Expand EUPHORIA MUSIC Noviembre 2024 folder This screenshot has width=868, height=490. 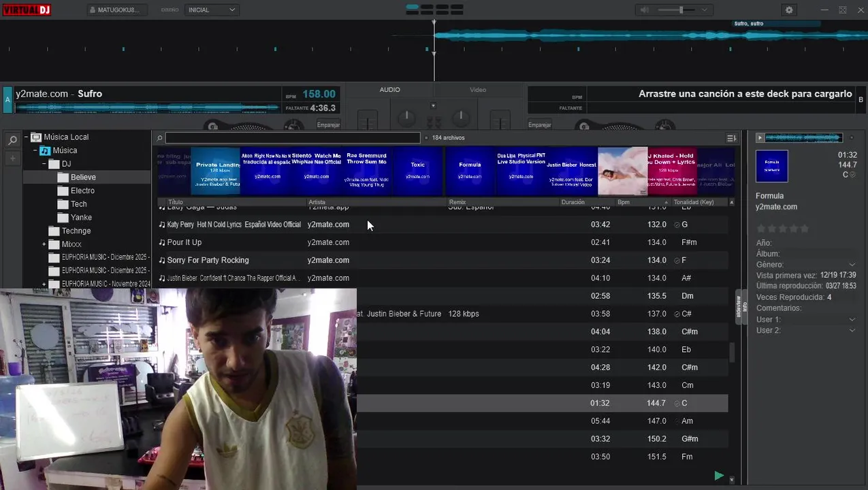click(44, 284)
